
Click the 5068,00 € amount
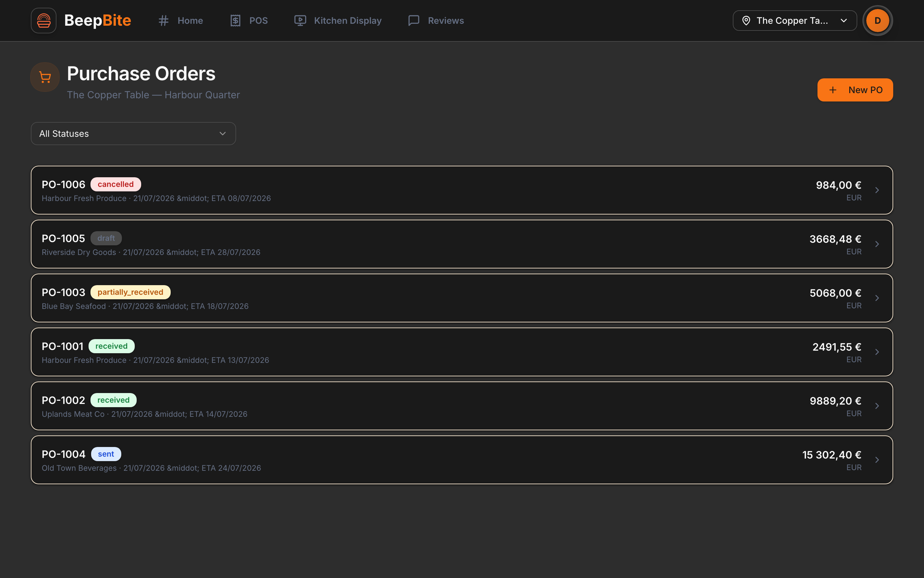(835, 293)
